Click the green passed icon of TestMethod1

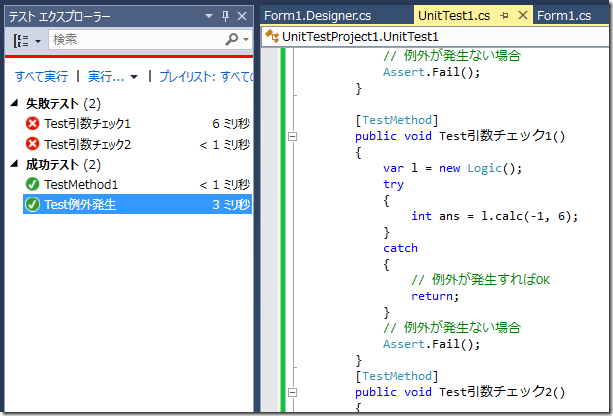point(33,184)
